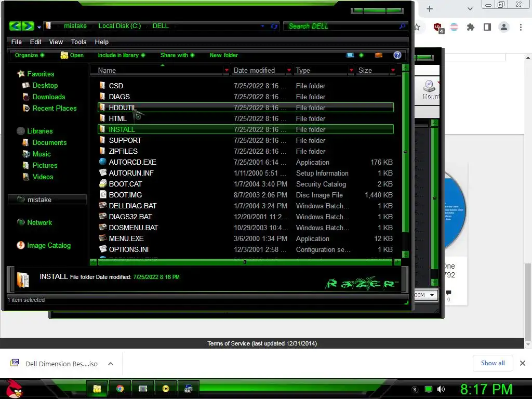Select OPTIONS.INI file
This screenshot has height=399, width=532.
coord(246,249)
